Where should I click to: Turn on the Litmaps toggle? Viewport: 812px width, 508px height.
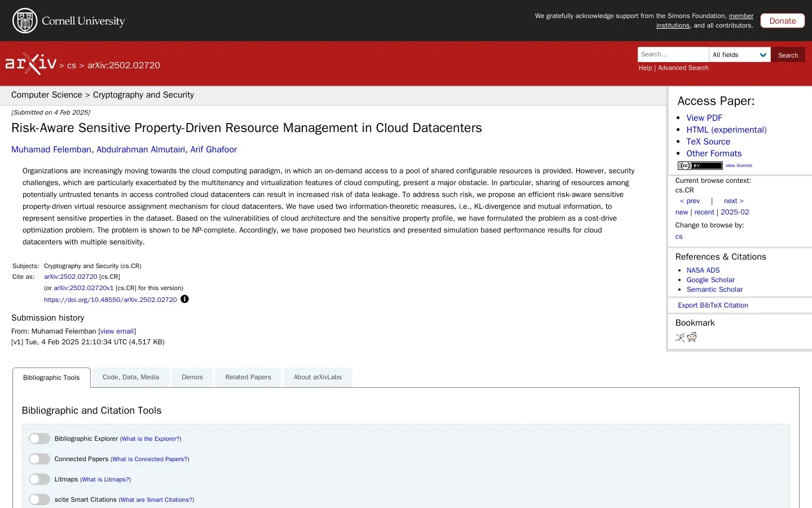pyautogui.click(x=39, y=479)
